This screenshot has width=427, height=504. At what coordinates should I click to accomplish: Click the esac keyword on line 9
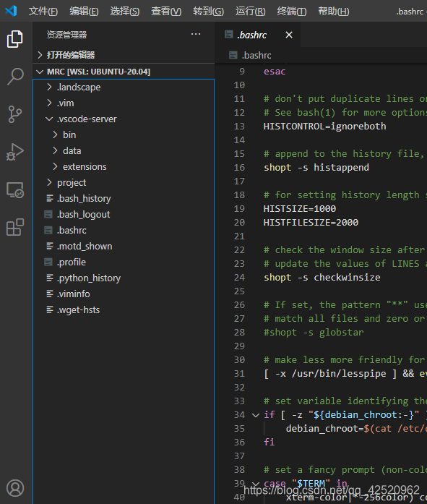coord(275,72)
